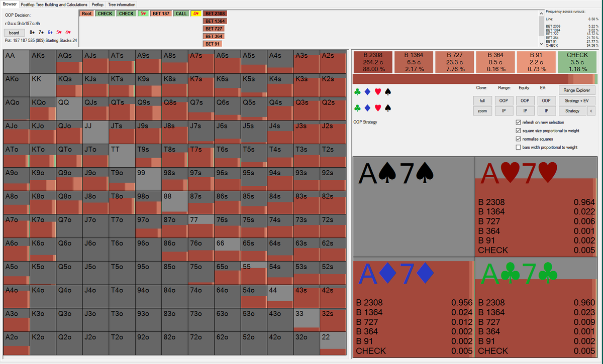
Task: Select the yellow 4♥ river card node
Action: pyautogui.click(x=196, y=14)
